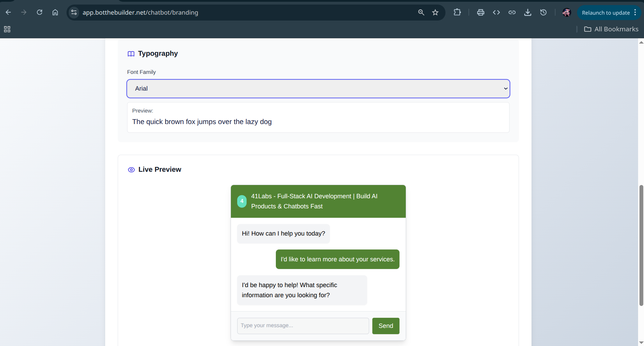This screenshot has width=644, height=346.
Task: Click the Type your message input field
Action: tap(303, 326)
